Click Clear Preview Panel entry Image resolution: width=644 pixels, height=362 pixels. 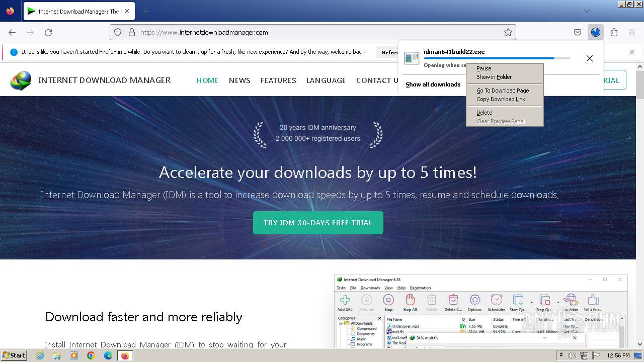click(x=505, y=121)
